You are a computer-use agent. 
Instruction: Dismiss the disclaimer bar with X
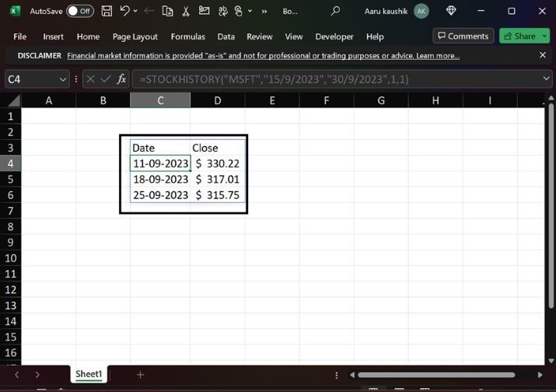[543, 55]
